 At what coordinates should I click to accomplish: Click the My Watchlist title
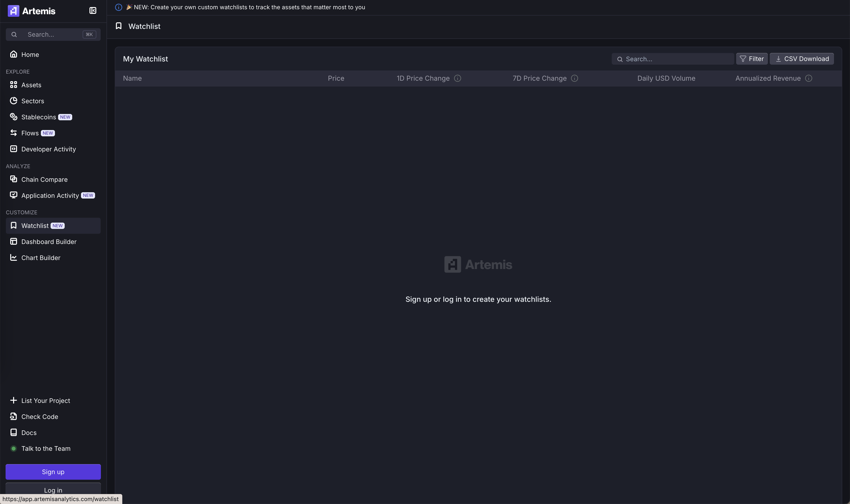point(145,59)
